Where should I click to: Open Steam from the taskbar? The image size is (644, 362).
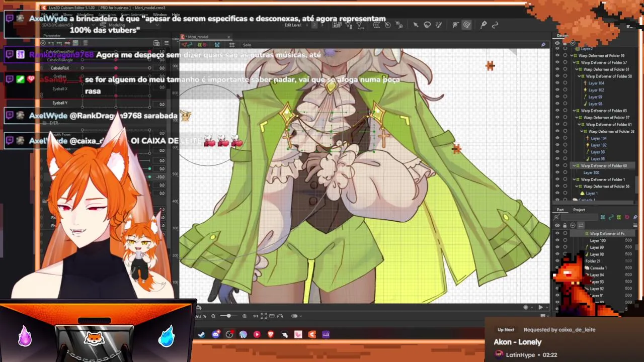point(201,334)
